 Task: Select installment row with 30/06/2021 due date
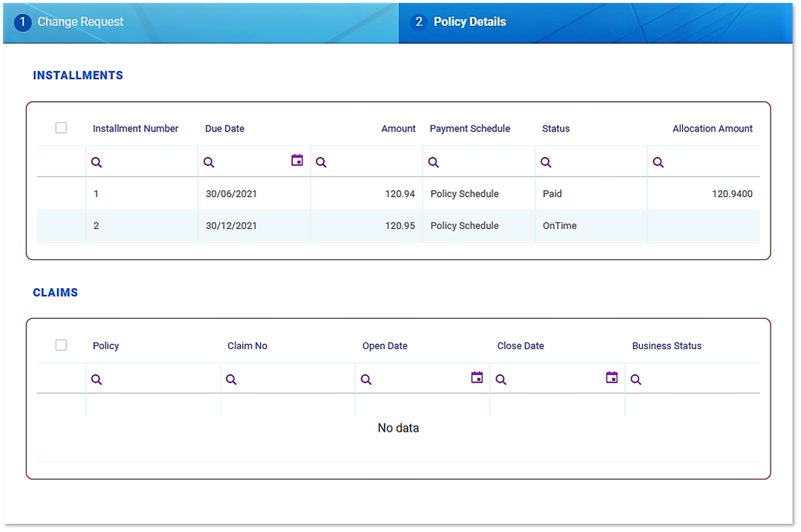point(231,194)
